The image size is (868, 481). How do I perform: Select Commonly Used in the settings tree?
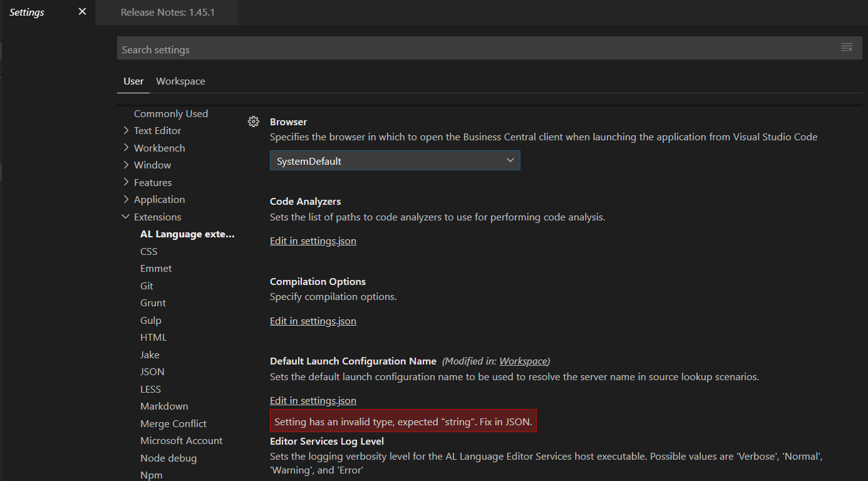pyautogui.click(x=170, y=113)
